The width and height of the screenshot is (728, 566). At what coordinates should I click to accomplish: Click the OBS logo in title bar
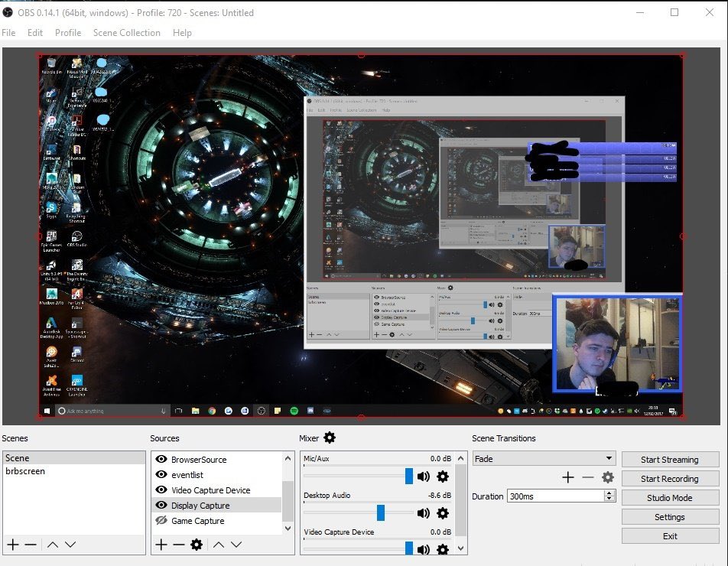click(x=8, y=12)
